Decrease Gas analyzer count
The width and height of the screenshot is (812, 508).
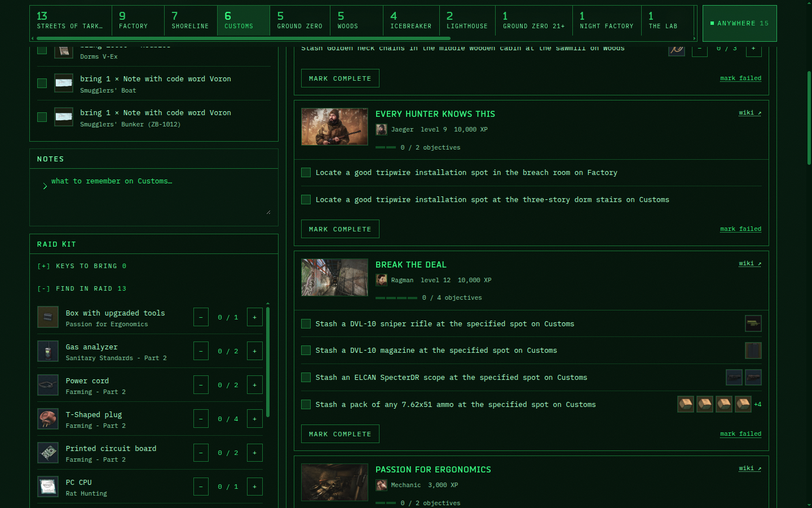point(201,351)
